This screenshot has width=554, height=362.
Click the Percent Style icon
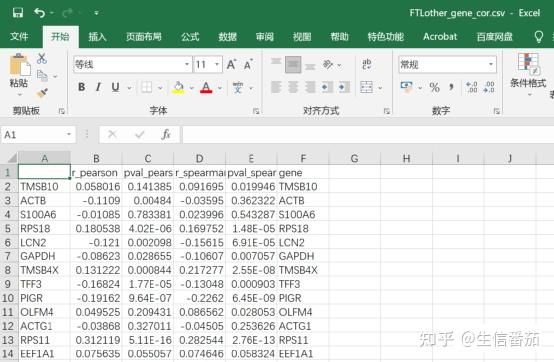tap(435, 87)
